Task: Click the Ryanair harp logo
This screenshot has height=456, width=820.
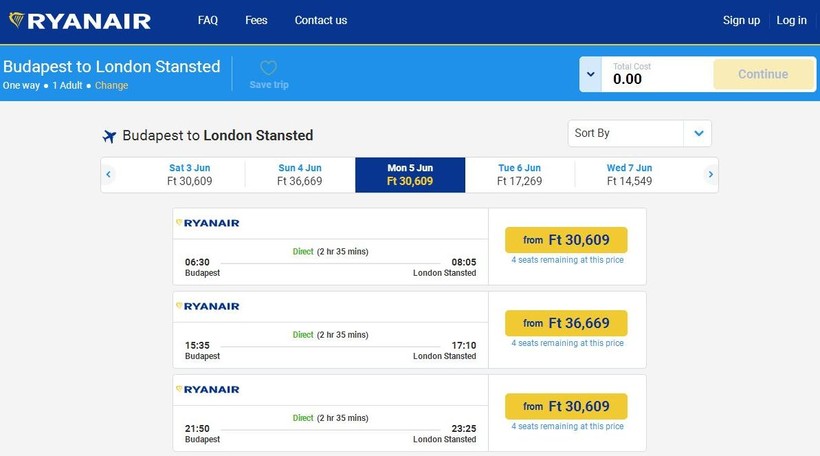Action: pyautogui.click(x=17, y=20)
